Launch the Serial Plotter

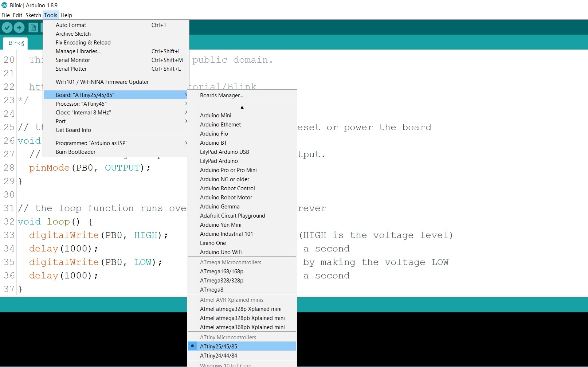116,69
